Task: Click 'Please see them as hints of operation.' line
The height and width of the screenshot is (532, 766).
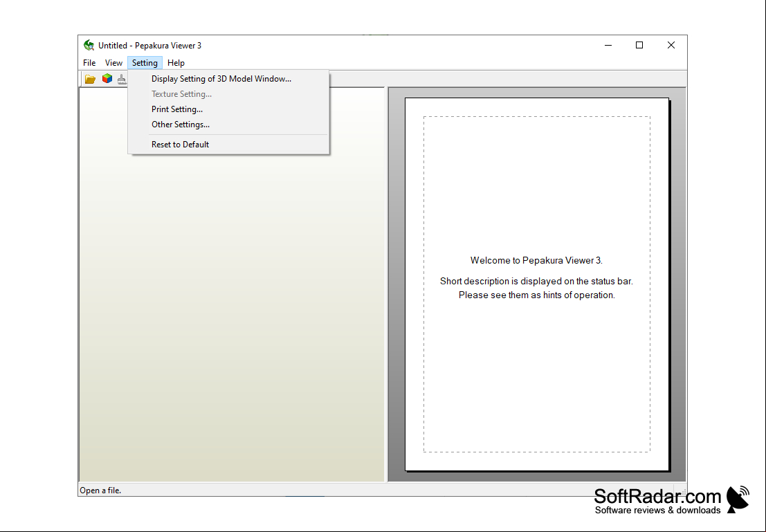Action: pyautogui.click(x=536, y=295)
